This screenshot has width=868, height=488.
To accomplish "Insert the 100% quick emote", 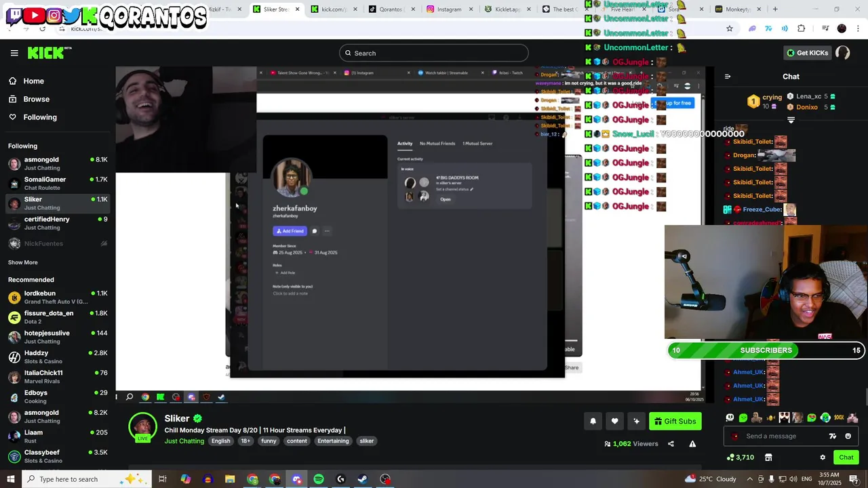I will tap(839, 418).
